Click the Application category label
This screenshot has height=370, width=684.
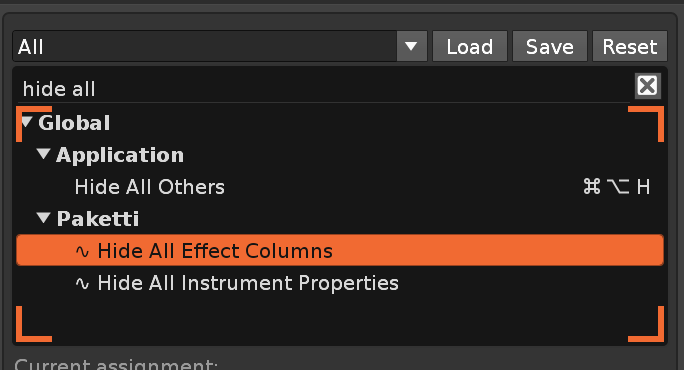[x=120, y=155]
